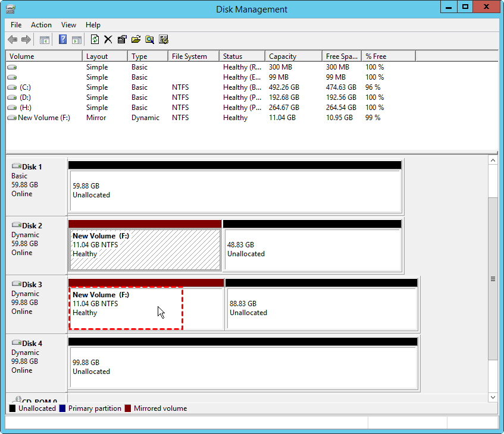Click the Back arrow toolbar icon
Screen dimensions: 504x434
point(12,39)
